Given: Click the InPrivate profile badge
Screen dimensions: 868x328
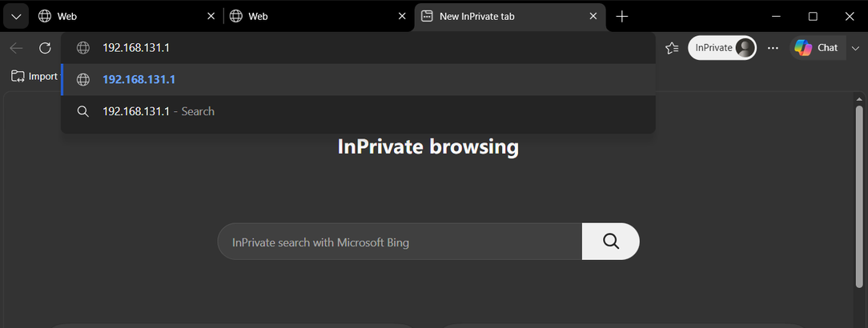Looking at the screenshot, I should click(721, 48).
